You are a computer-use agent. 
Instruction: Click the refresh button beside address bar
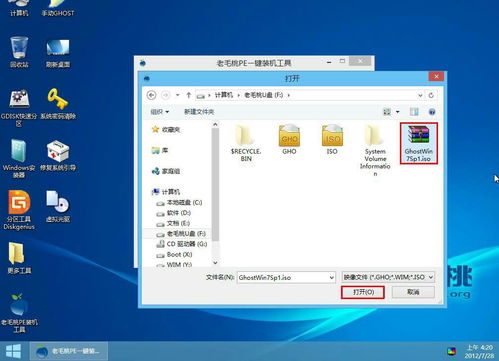click(431, 95)
